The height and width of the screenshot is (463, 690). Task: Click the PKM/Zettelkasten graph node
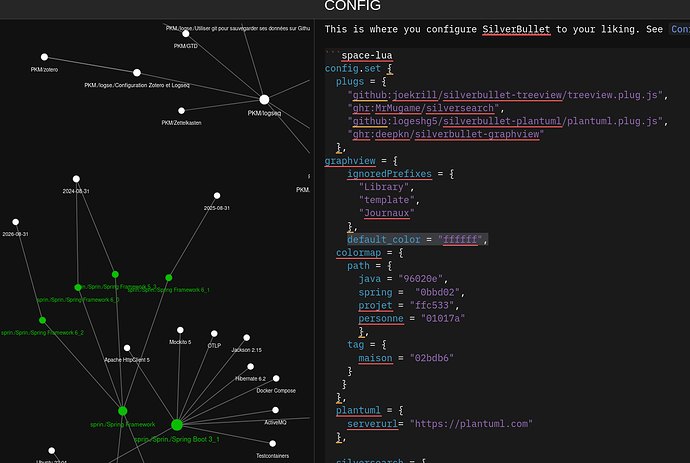click(181, 111)
